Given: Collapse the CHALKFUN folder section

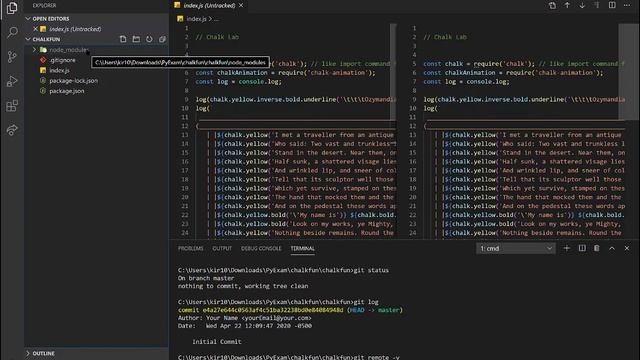Looking at the screenshot, I should click(28, 39).
